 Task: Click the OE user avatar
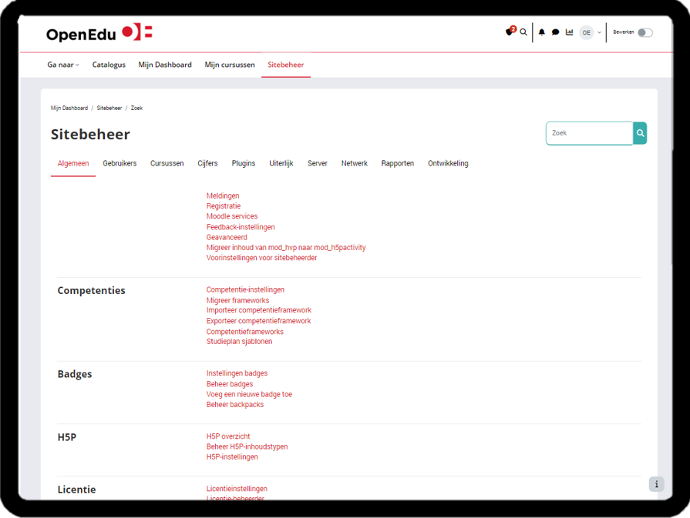(x=586, y=32)
